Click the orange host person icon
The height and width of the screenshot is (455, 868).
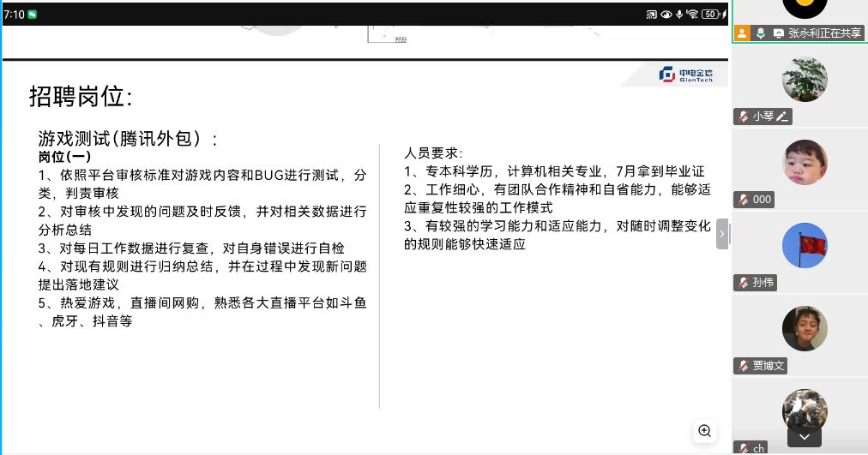click(x=742, y=33)
